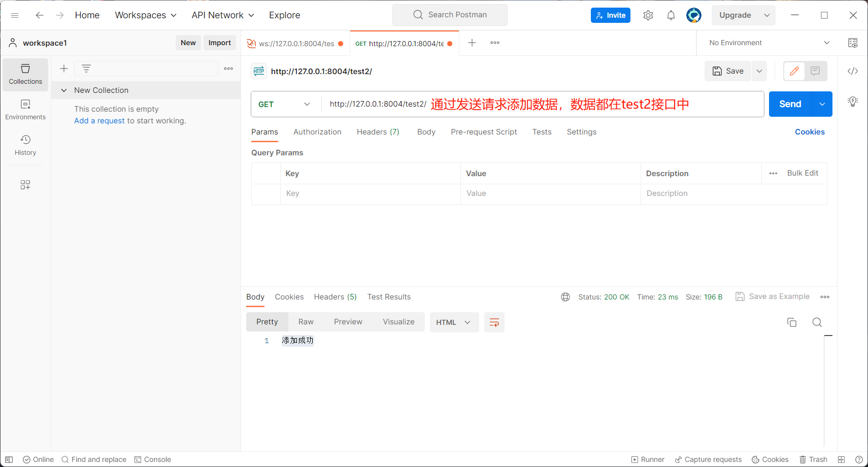
Task: Open the configure workspace sidebar icon
Action: (x=25, y=185)
